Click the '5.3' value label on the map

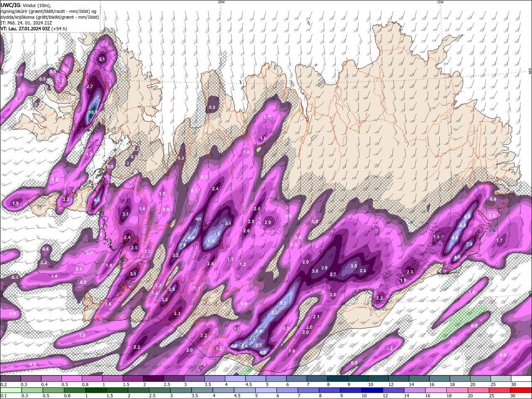click(x=462, y=225)
